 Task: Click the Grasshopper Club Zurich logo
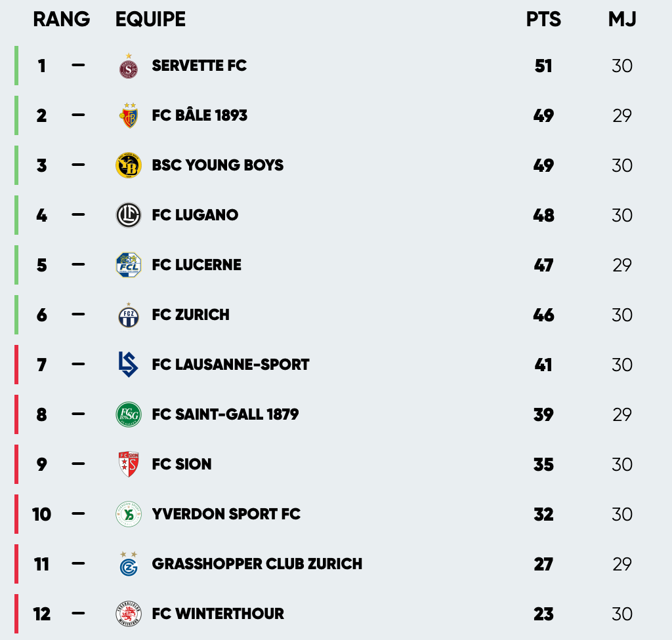[129, 564]
